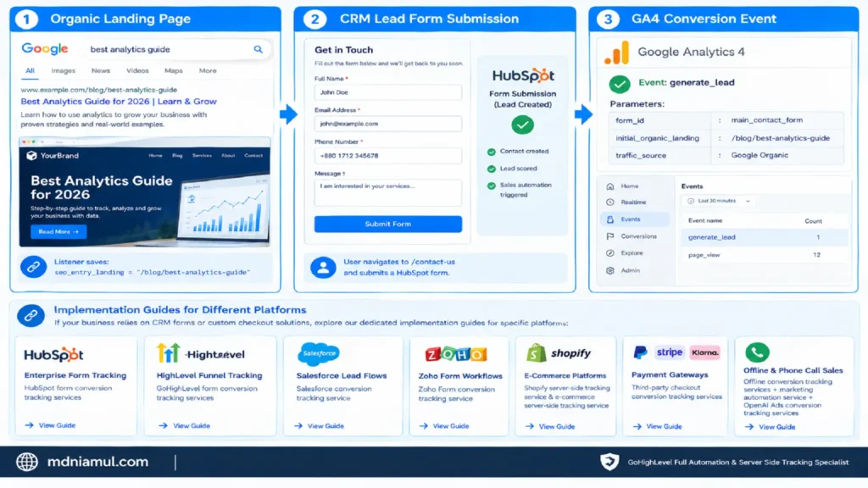868x488 pixels.
Task: Click the Message text area
Action: click(388, 192)
